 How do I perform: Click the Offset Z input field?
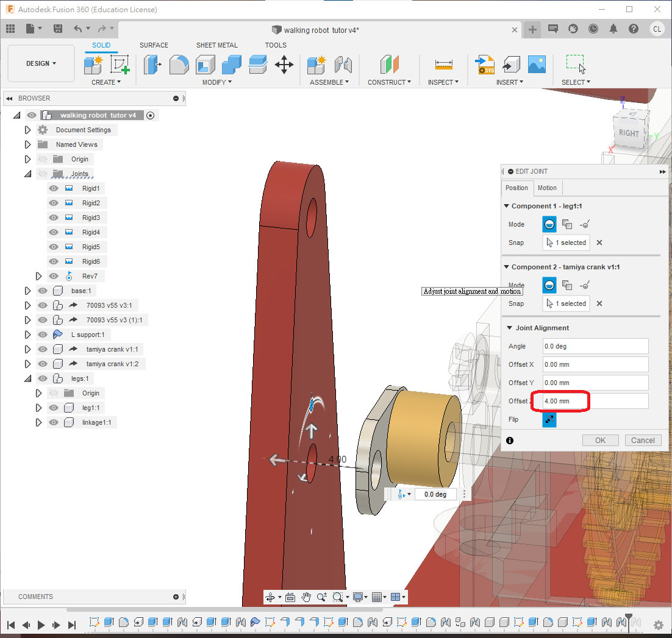[x=595, y=401]
